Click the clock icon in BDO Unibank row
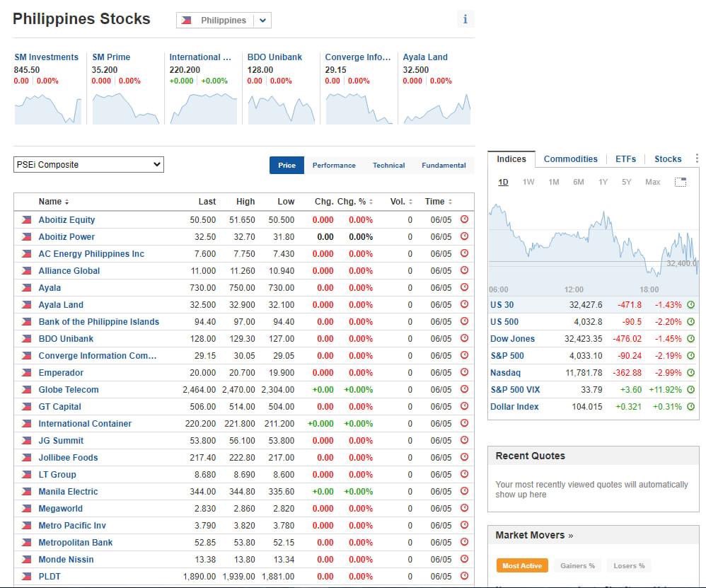Viewport: 706px width, 588px height. 464,338
